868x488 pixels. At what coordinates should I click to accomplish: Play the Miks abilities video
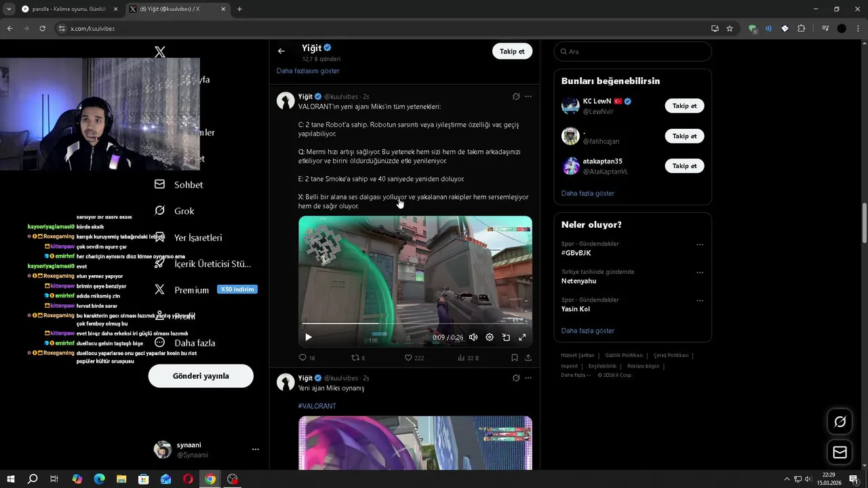(309, 337)
